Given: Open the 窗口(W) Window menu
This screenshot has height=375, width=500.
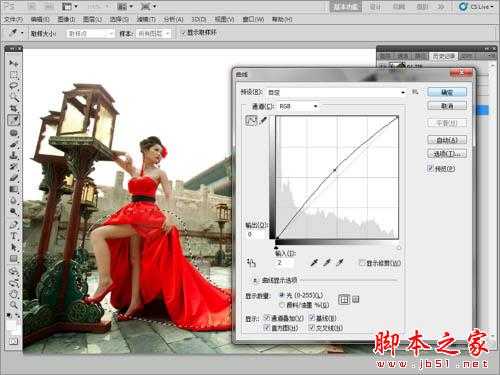Looking at the screenshot, I should [253, 20].
